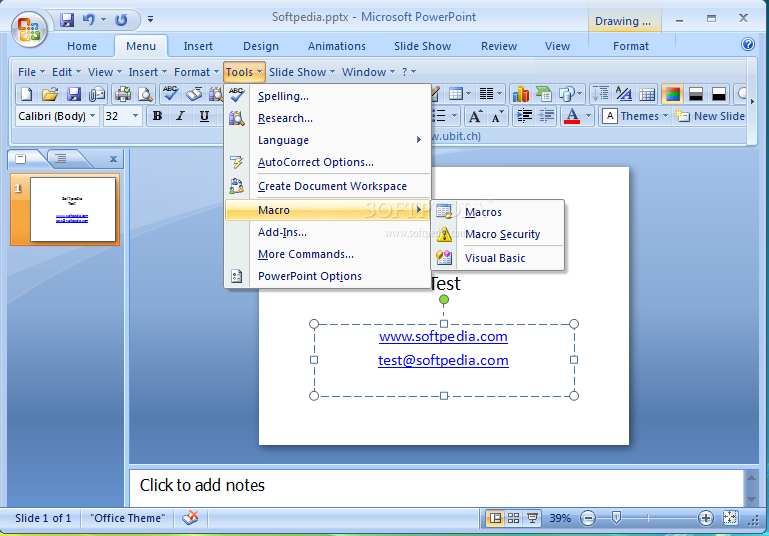The width and height of the screenshot is (769, 536).
Task: Switch to Slide Sorter view
Action: coord(513,518)
